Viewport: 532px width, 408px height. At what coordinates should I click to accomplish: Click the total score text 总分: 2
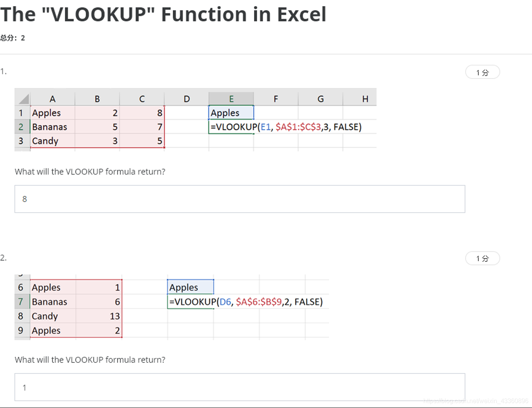coord(12,38)
